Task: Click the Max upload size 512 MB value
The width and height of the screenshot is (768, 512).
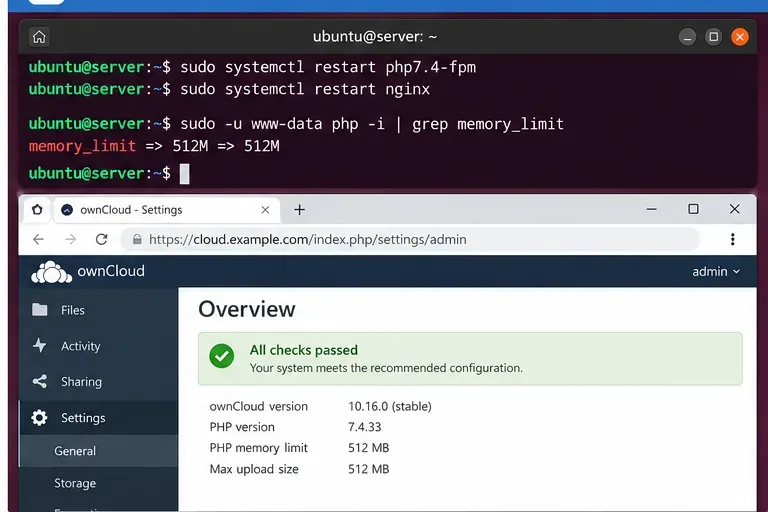Action: tap(368, 469)
